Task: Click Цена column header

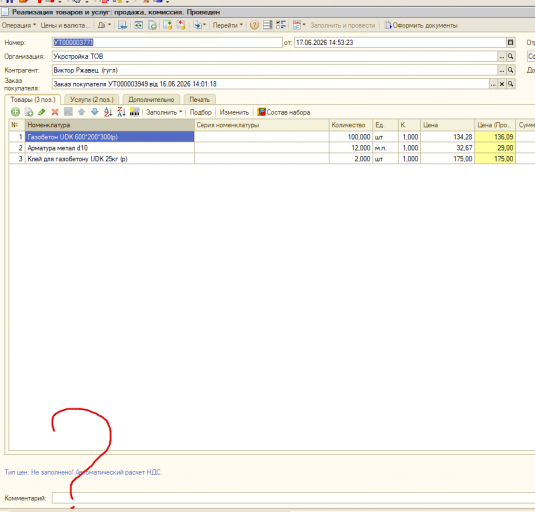Action: [447, 125]
